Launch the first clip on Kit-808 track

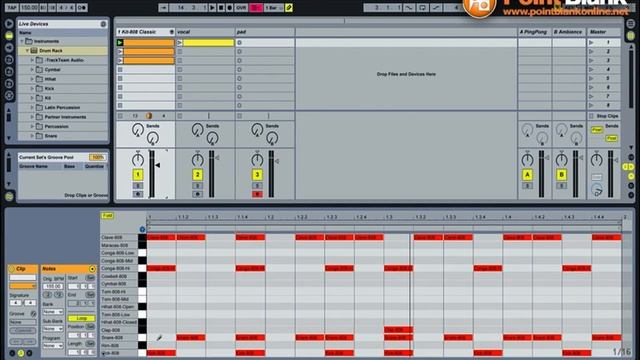(120, 42)
